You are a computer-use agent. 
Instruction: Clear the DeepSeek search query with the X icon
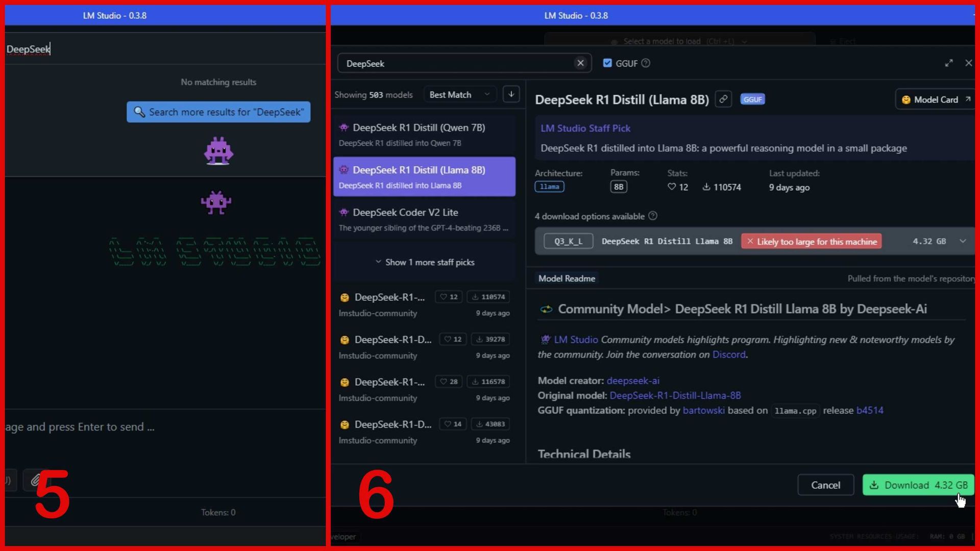(x=580, y=63)
